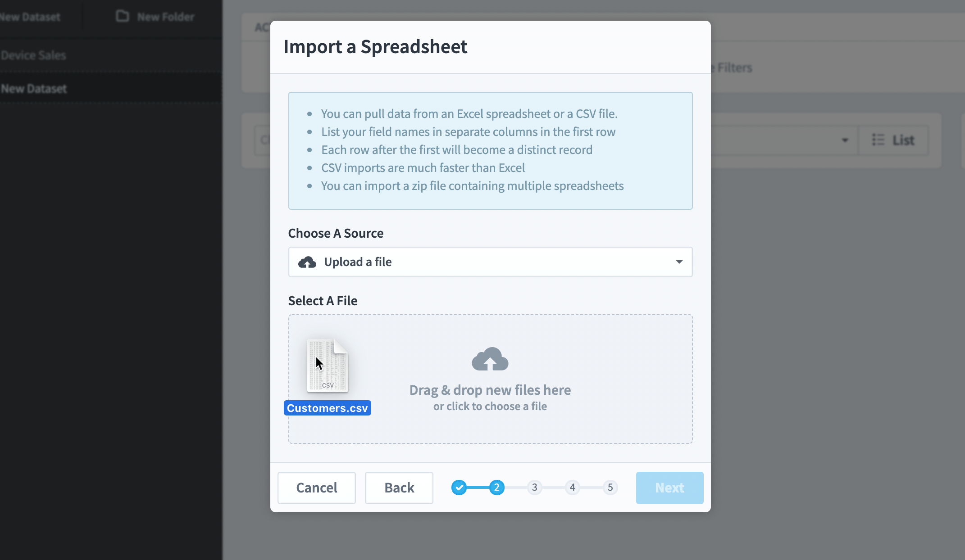Go Back to the previous step

(x=399, y=488)
